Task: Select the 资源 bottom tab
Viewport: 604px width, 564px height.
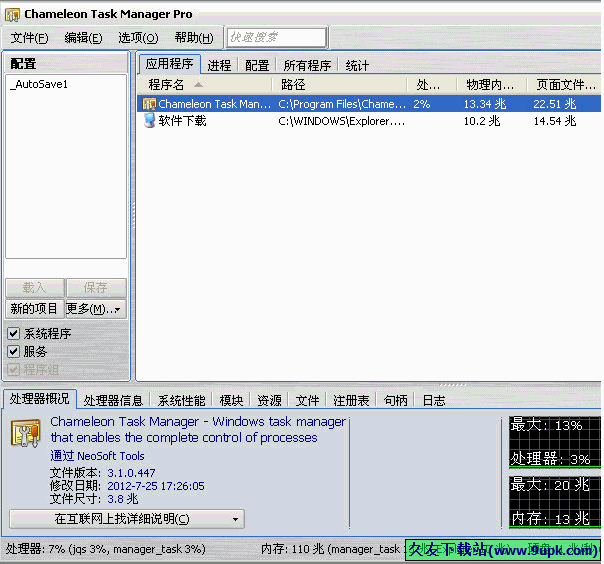Action: click(269, 401)
